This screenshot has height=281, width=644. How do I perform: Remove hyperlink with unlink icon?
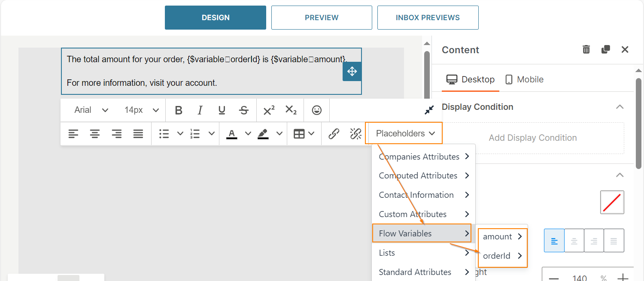(x=355, y=133)
